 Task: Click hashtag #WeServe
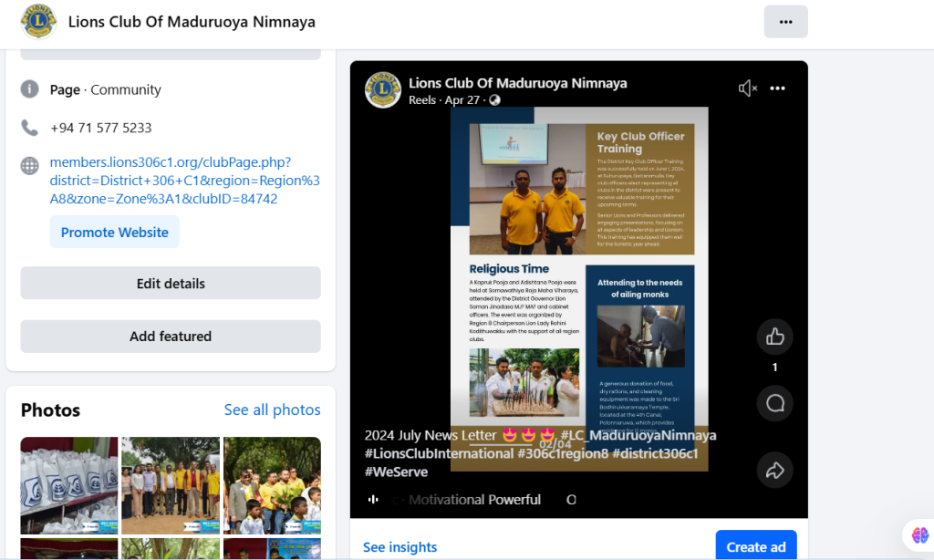pos(396,472)
